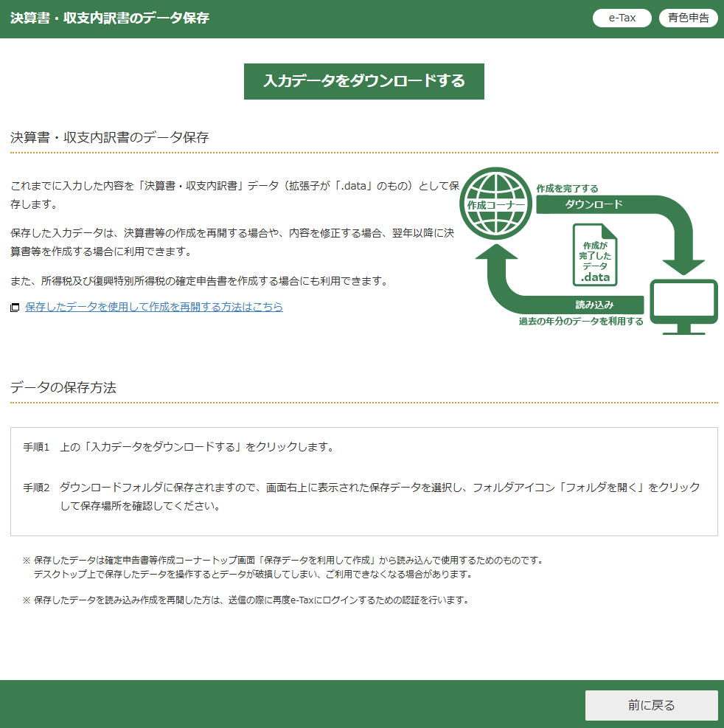Select the e-Tax badge in the header

(622, 18)
